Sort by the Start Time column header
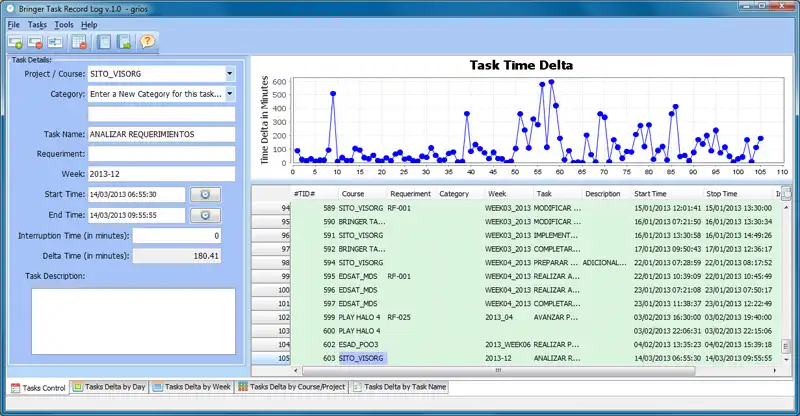This screenshot has width=800, height=416. (x=667, y=194)
